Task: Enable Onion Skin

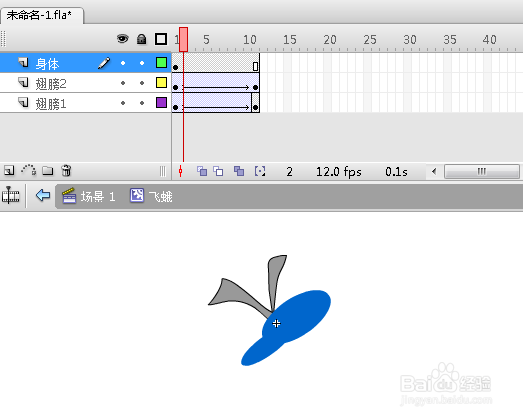Action: [202, 171]
